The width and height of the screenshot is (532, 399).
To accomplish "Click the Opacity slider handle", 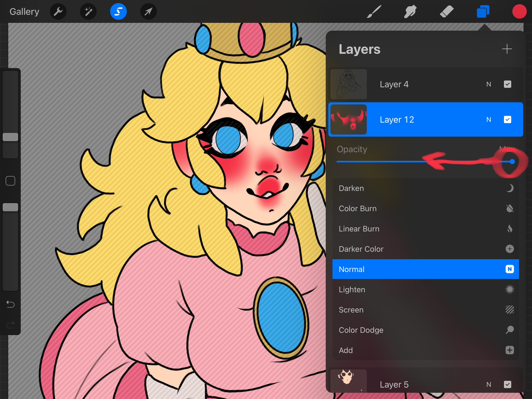I will tap(512, 162).
